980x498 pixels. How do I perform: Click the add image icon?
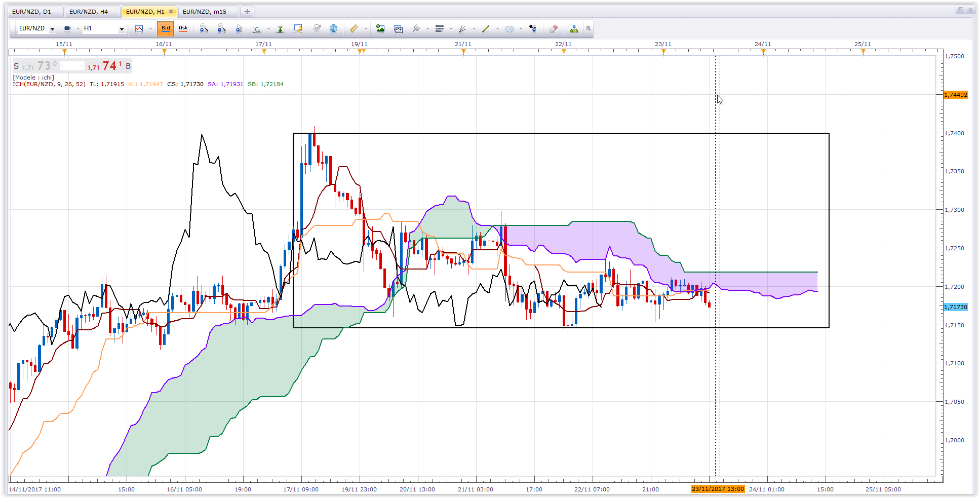pos(380,28)
